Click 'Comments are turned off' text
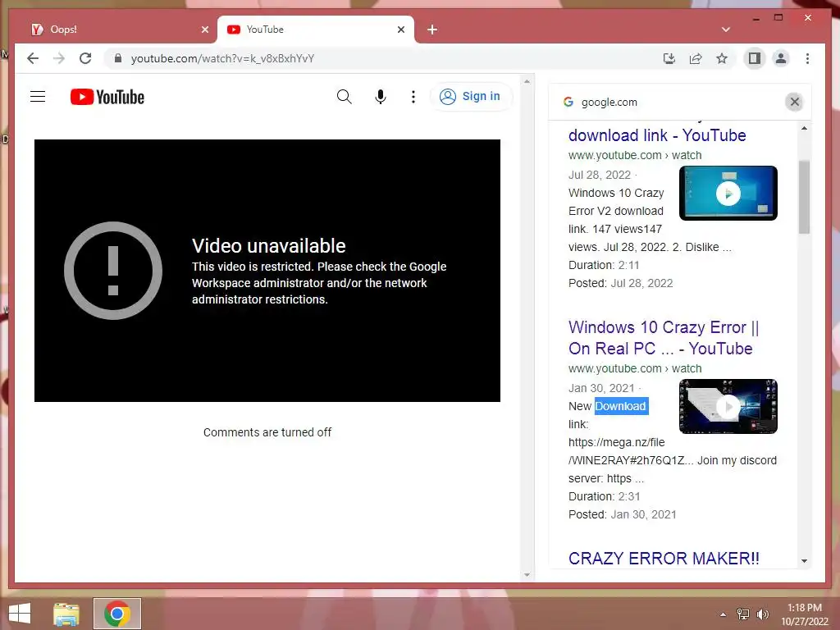 [267, 432]
